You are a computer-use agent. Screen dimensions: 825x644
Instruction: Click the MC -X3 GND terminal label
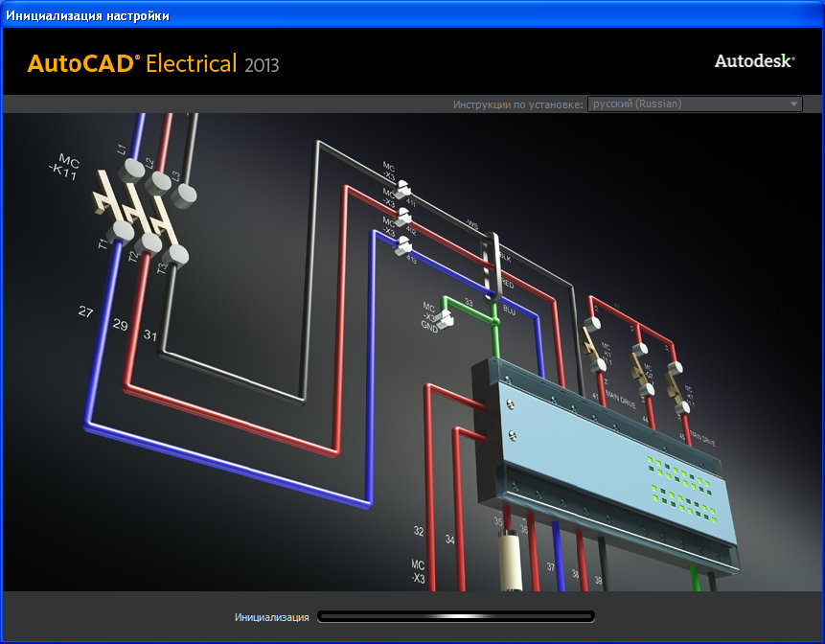point(430,316)
